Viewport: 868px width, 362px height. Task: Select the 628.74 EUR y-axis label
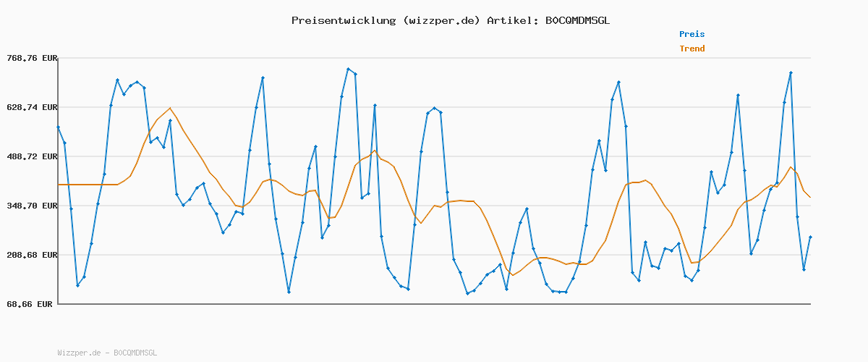[32, 107]
